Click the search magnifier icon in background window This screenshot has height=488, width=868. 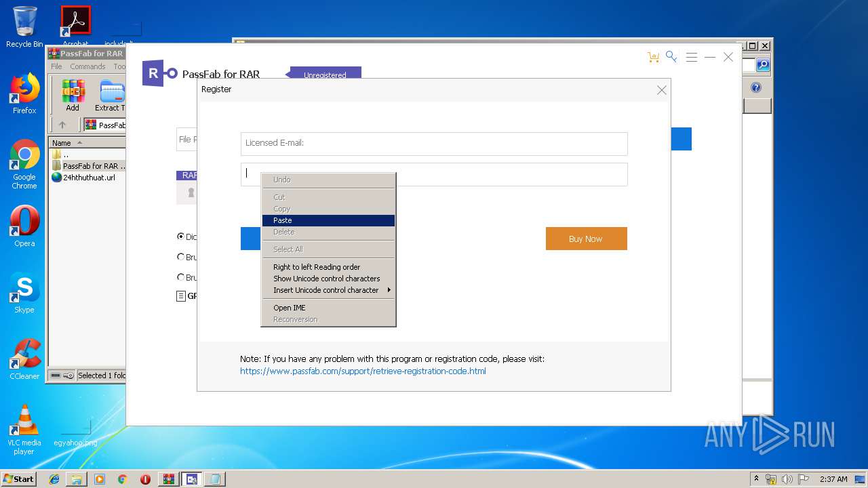[x=763, y=65]
